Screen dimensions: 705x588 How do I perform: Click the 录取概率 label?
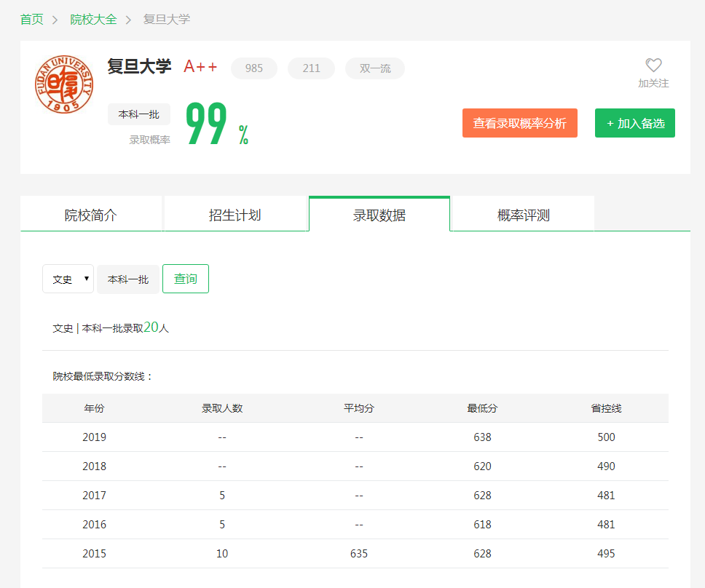[150, 140]
